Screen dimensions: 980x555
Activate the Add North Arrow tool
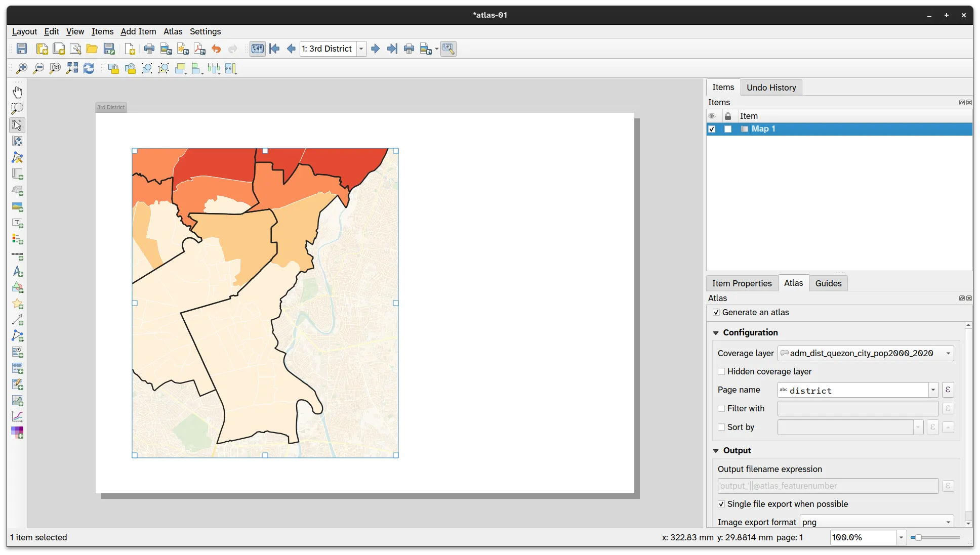tap(18, 272)
